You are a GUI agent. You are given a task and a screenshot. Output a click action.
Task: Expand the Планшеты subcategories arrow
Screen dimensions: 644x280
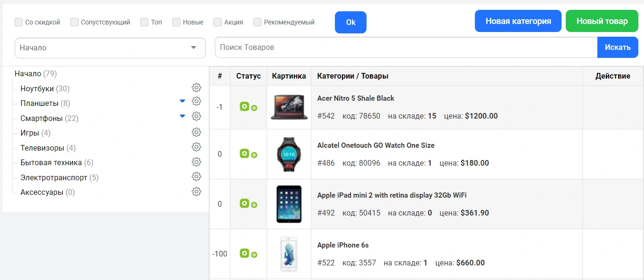182,101
